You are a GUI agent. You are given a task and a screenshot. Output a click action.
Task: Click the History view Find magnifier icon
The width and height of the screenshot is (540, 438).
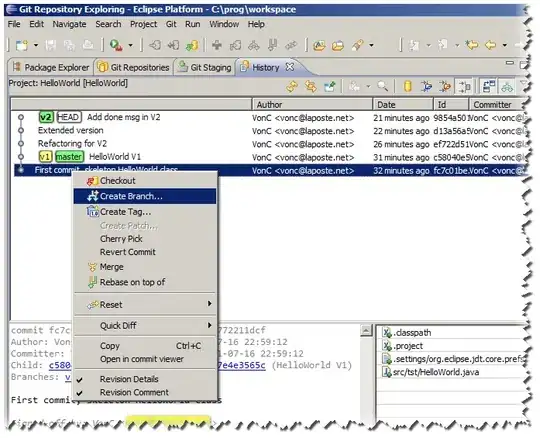(x=382, y=86)
